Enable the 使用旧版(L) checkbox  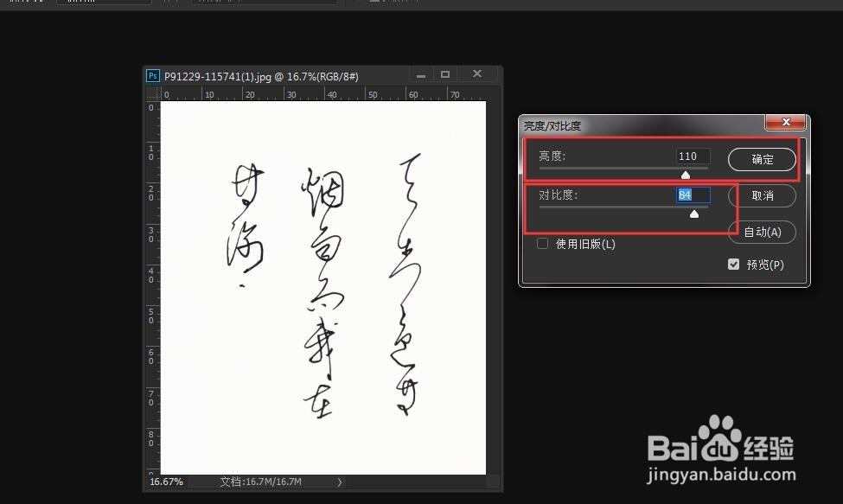(x=542, y=244)
